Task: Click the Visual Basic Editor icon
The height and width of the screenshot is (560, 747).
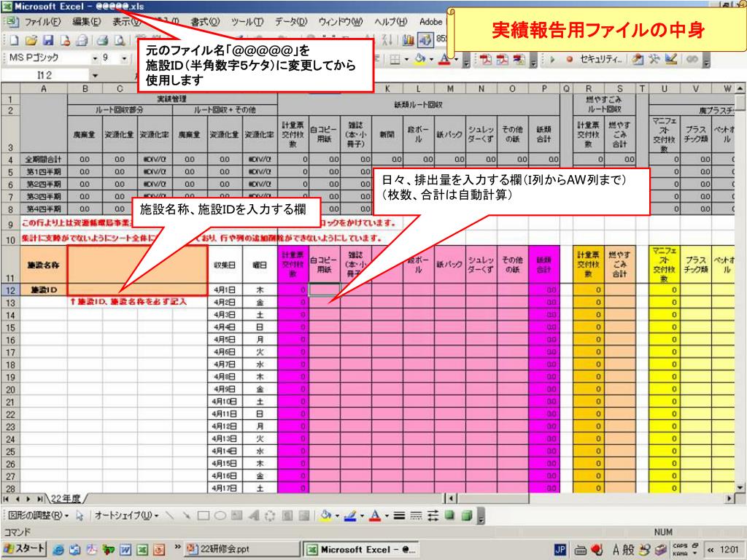Action: click(636, 59)
